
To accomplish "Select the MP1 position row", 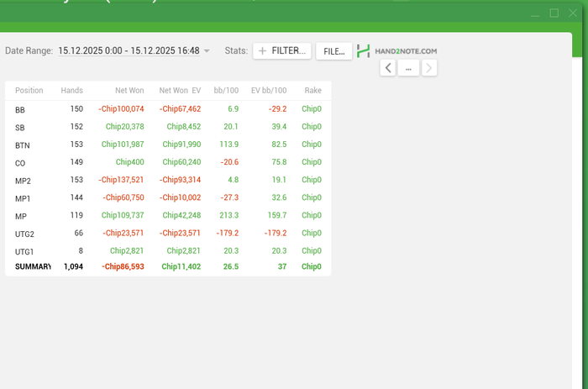I will pyautogui.click(x=168, y=197).
